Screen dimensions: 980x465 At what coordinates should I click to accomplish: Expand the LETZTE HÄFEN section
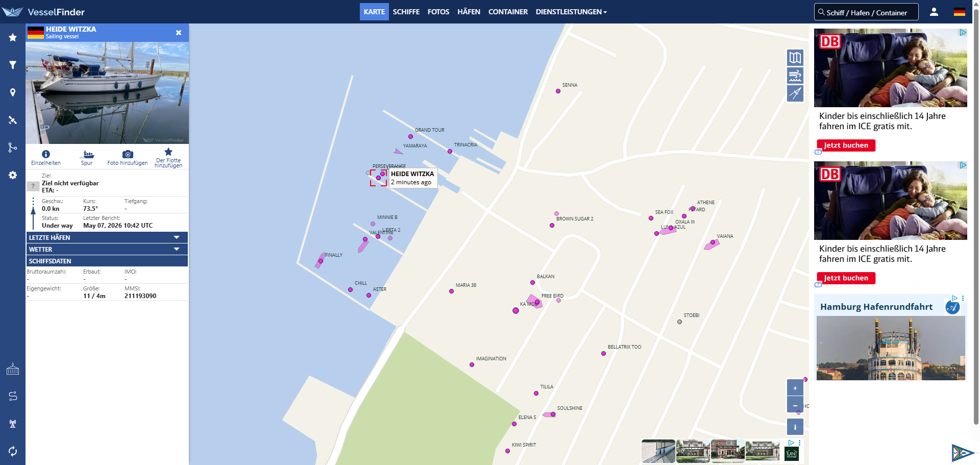tap(107, 237)
